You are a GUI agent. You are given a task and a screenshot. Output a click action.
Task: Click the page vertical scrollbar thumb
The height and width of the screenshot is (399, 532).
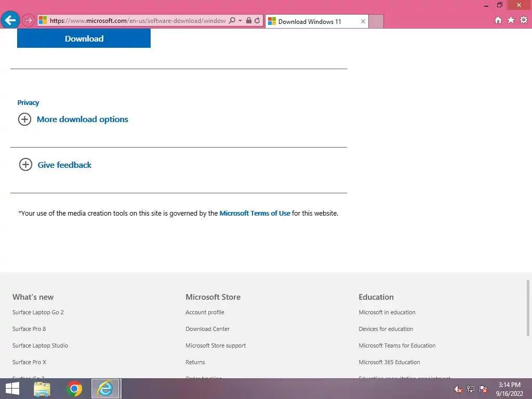click(528, 308)
